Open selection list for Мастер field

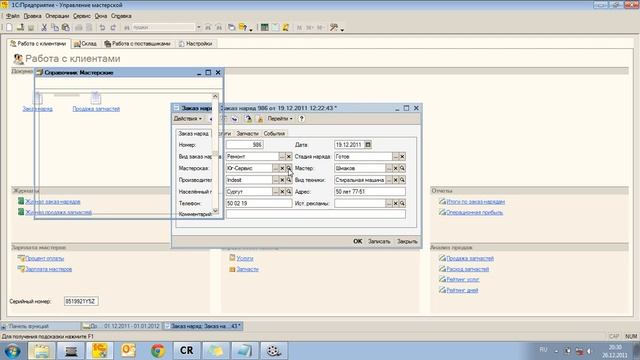pyautogui.click(x=389, y=168)
